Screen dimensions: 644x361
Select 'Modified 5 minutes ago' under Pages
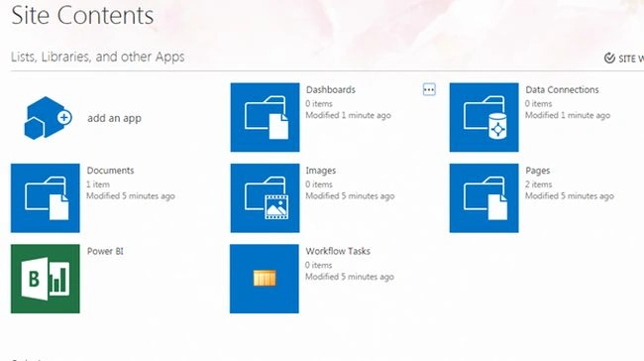570,196
